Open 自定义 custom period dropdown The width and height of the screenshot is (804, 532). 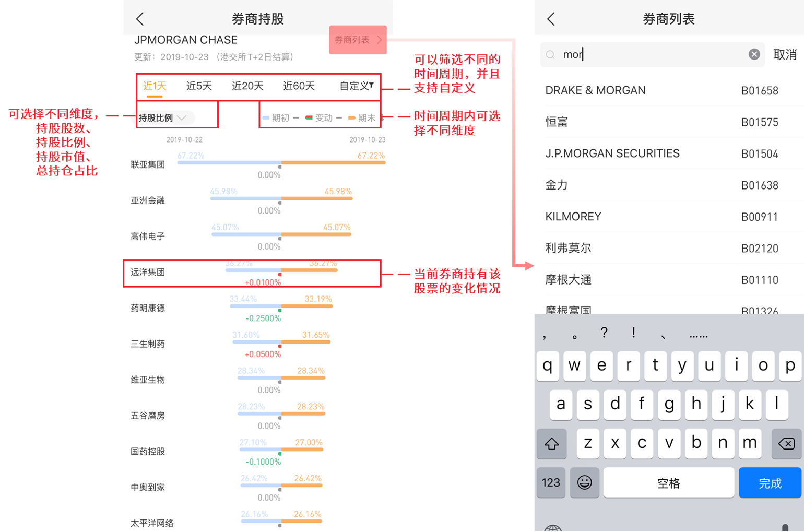pos(357,86)
